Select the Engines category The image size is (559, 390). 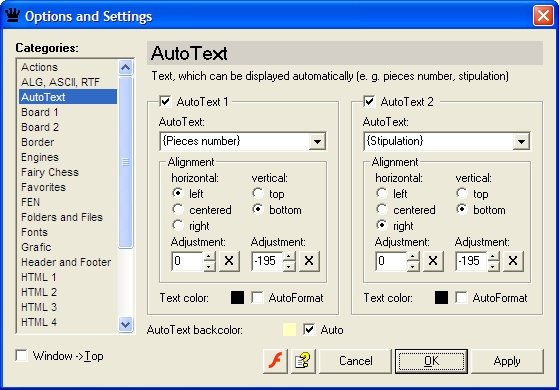pos(68,157)
